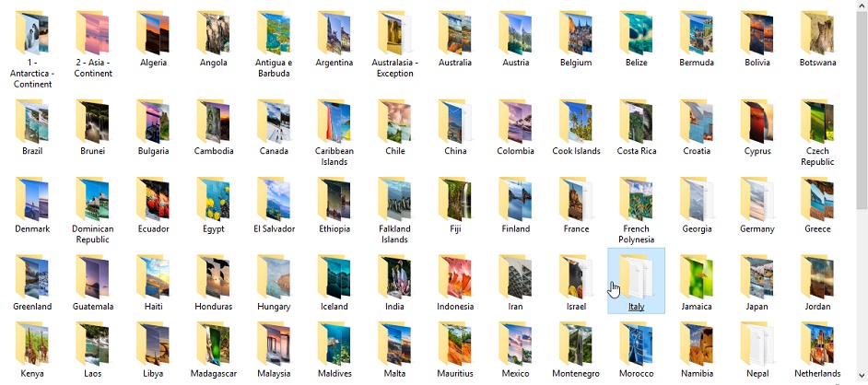868x385 pixels.
Task: Select the Madagascar folder icon
Action: coord(213,344)
